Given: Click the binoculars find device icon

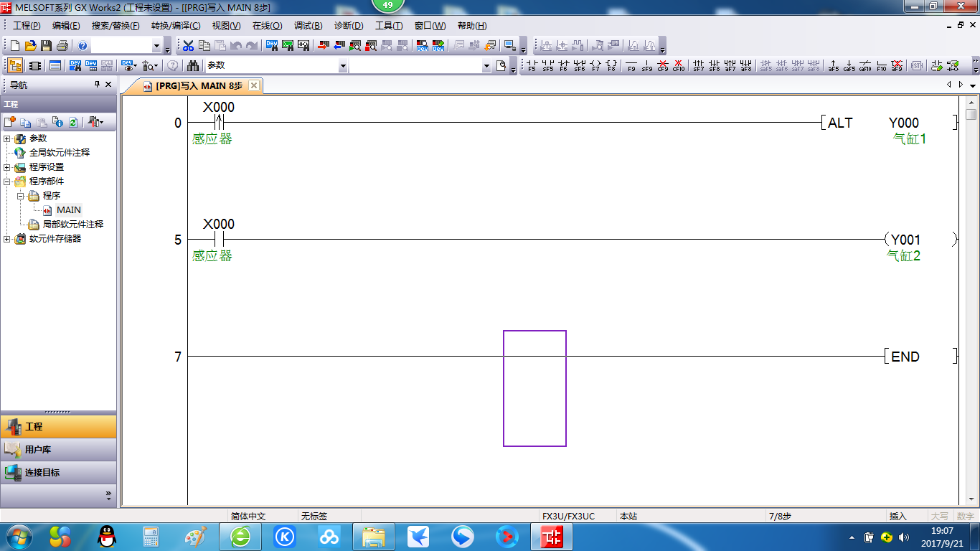Looking at the screenshot, I should click(193, 66).
